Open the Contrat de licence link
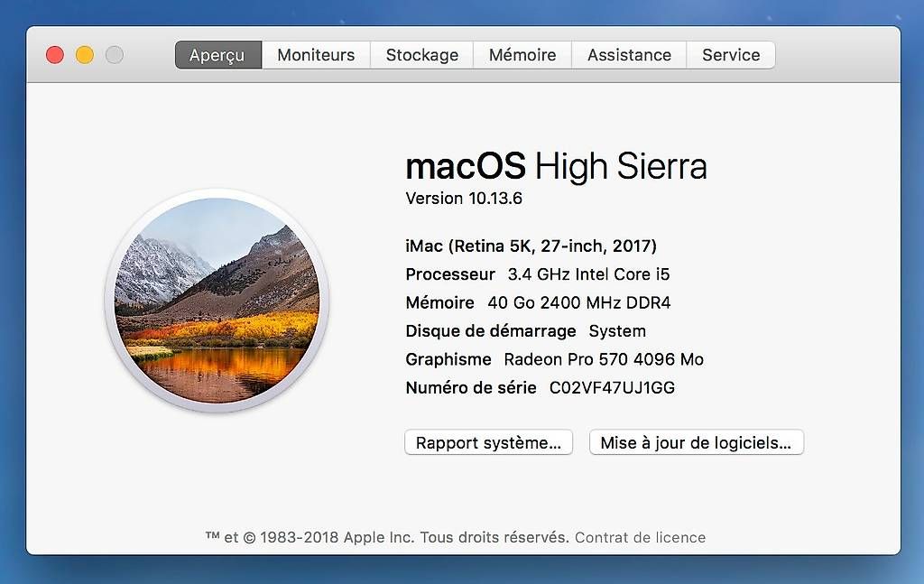The height and width of the screenshot is (584, 924). coord(640,537)
